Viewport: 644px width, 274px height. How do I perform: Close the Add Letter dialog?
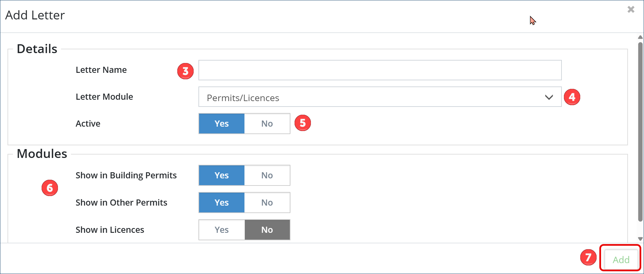(x=631, y=10)
